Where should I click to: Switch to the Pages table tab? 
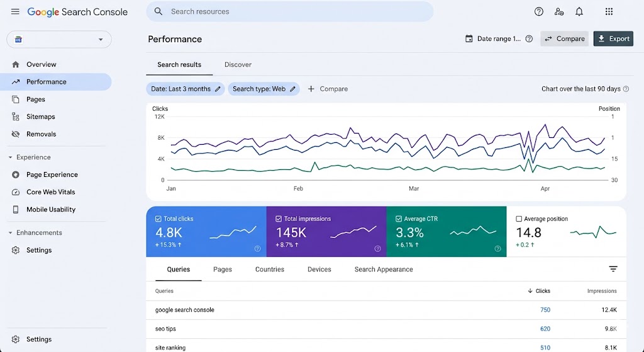(223, 270)
